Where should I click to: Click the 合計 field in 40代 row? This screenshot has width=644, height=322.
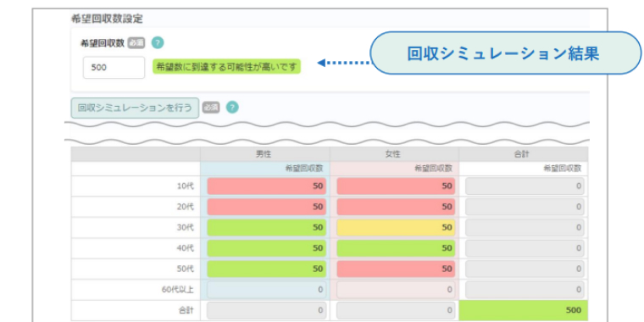click(525, 248)
